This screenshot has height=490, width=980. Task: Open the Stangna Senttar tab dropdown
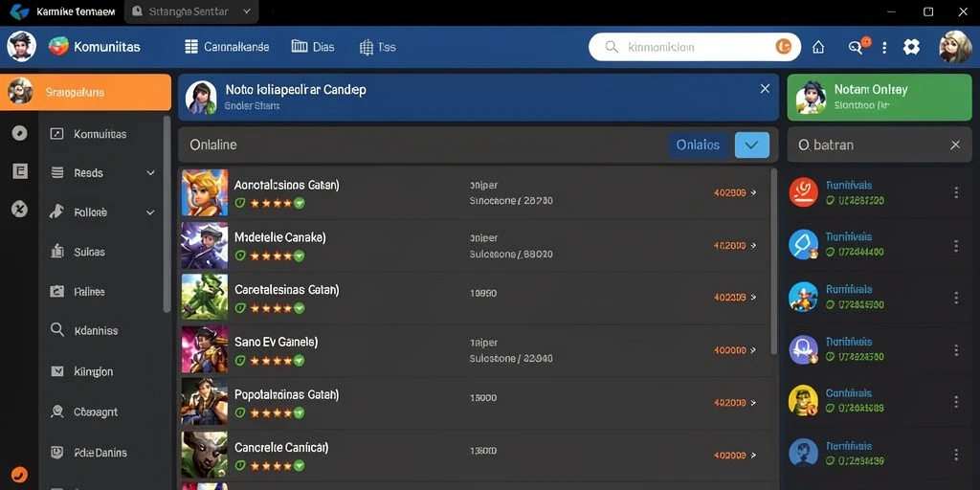coord(246,11)
